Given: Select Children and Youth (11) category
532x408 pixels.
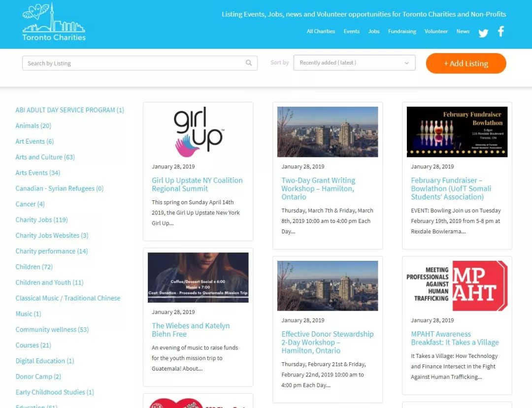Looking at the screenshot, I should (49, 282).
